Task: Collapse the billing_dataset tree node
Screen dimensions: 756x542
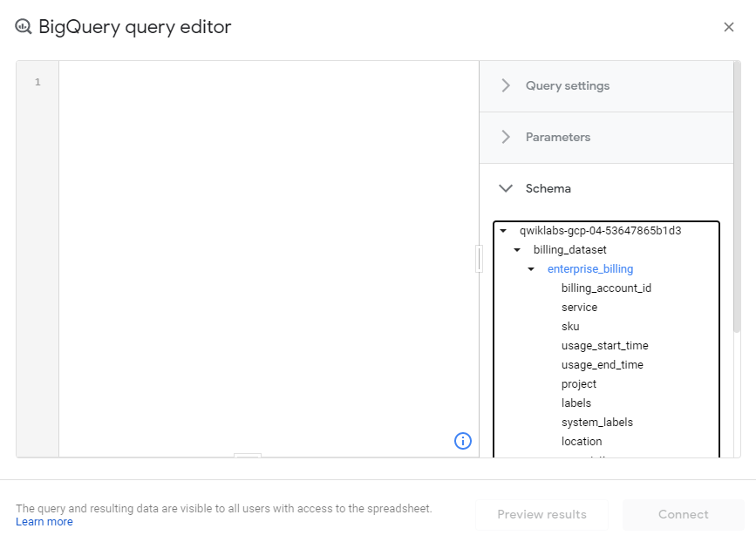Action: (x=517, y=250)
